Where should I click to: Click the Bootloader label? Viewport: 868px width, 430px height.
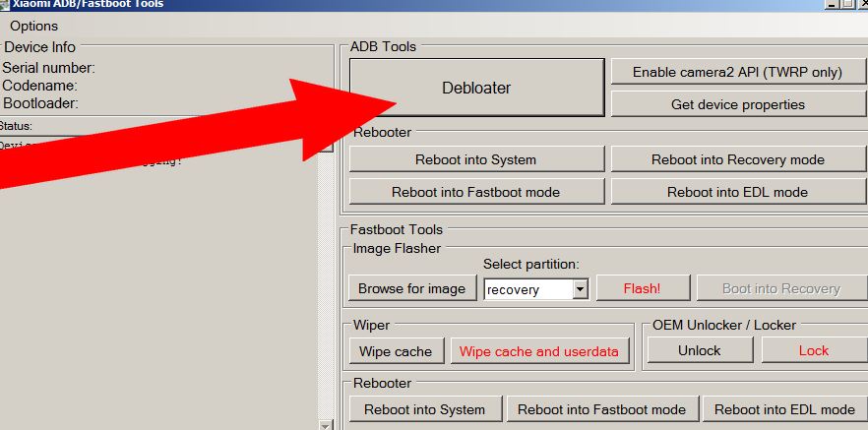41,103
